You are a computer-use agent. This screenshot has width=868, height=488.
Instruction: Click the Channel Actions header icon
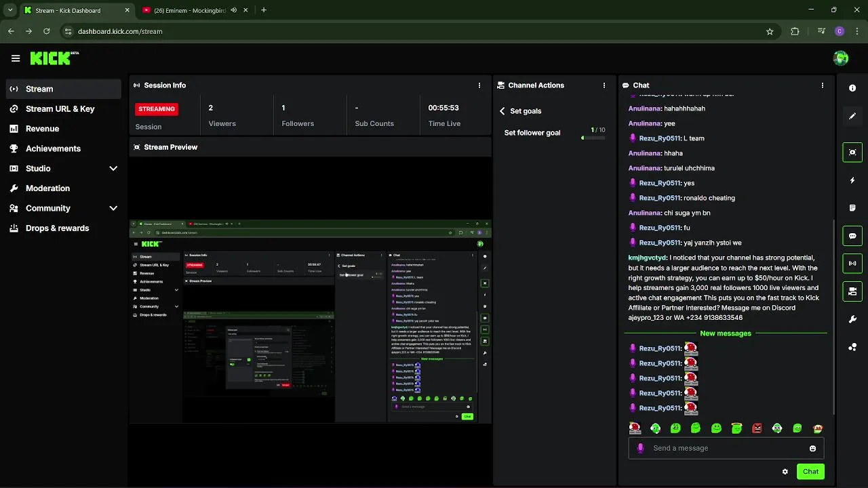coord(501,85)
